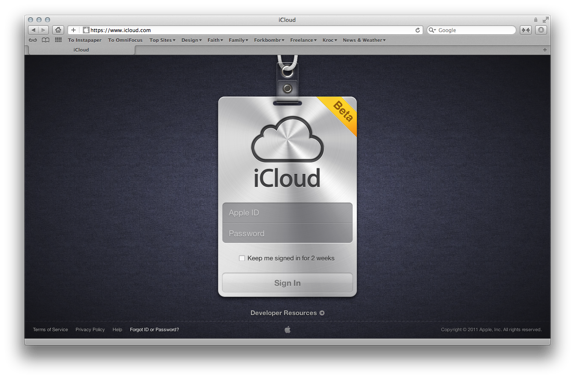Enter full screen with the arrows icon
The height and width of the screenshot is (379, 575).
click(546, 20)
